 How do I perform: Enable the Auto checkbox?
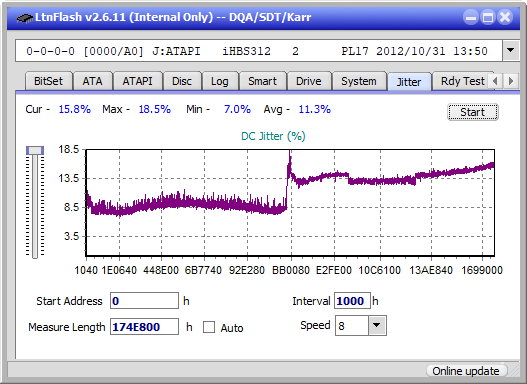[x=209, y=327]
